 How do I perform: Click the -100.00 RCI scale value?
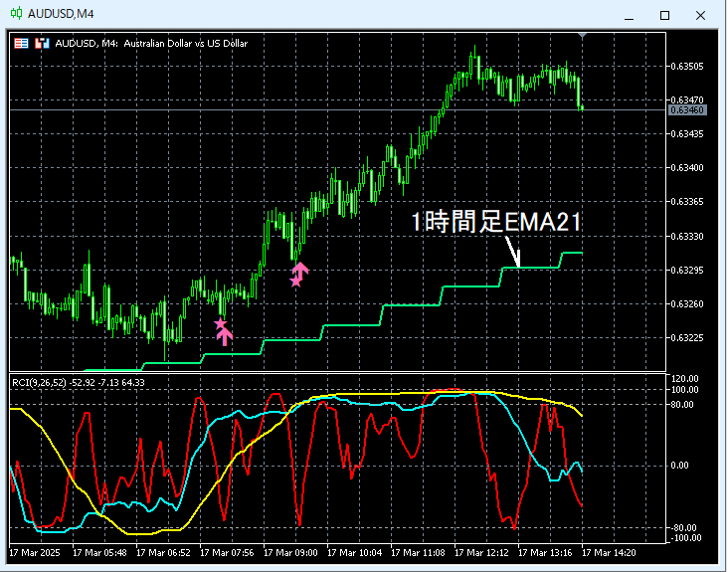685,538
